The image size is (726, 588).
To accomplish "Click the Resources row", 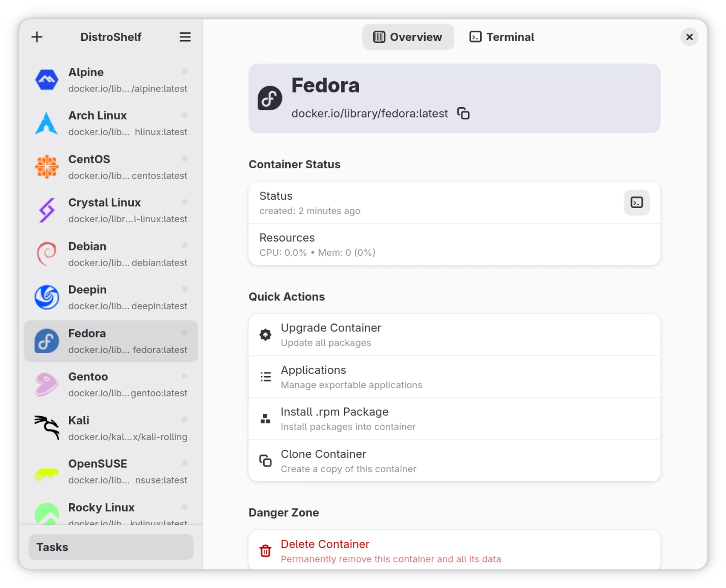I will pyautogui.click(x=454, y=245).
